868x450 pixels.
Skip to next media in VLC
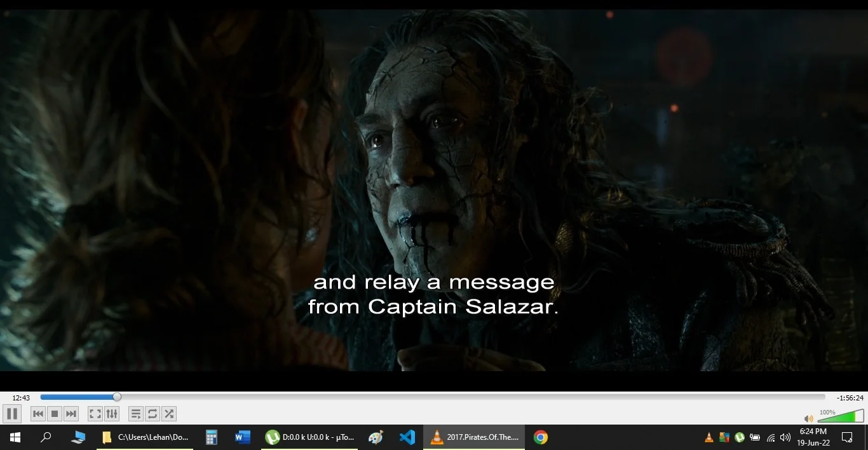(x=71, y=414)
